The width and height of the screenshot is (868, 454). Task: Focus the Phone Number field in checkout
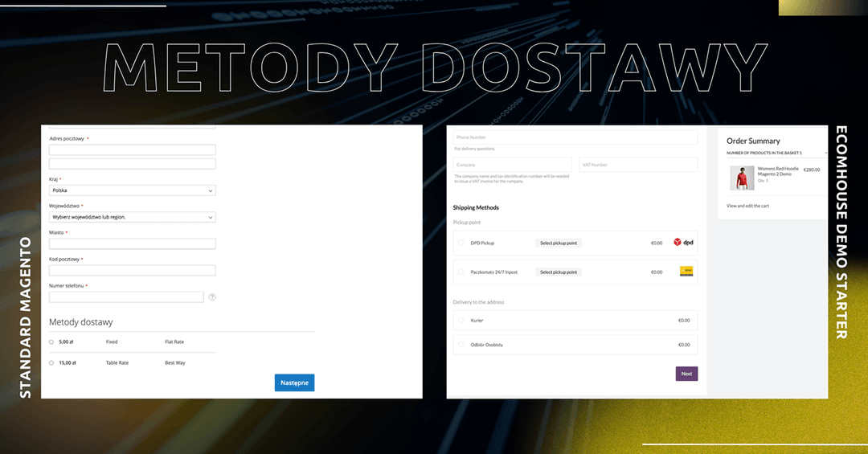coord(575,137)
